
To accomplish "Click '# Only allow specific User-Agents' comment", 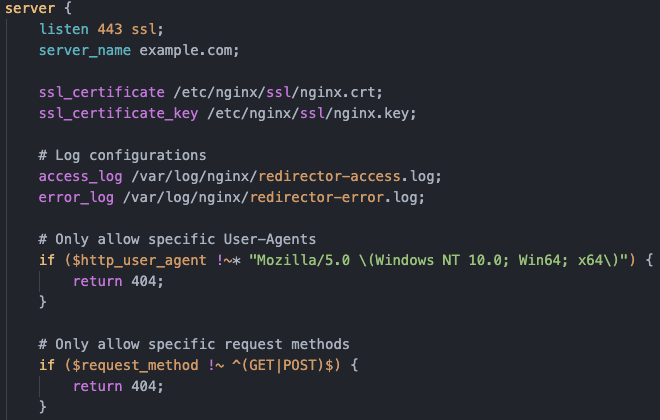I will (177, 239).
